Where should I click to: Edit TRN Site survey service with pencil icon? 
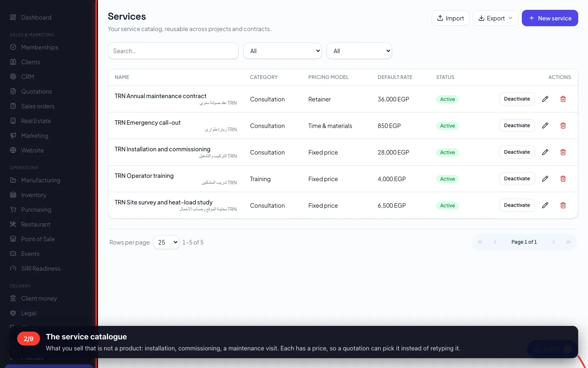point(545,205)
